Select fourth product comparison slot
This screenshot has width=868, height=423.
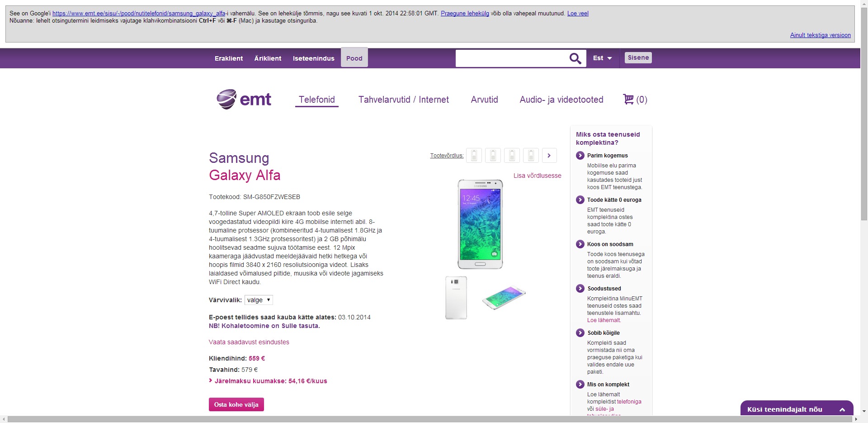tap(531, 155)
